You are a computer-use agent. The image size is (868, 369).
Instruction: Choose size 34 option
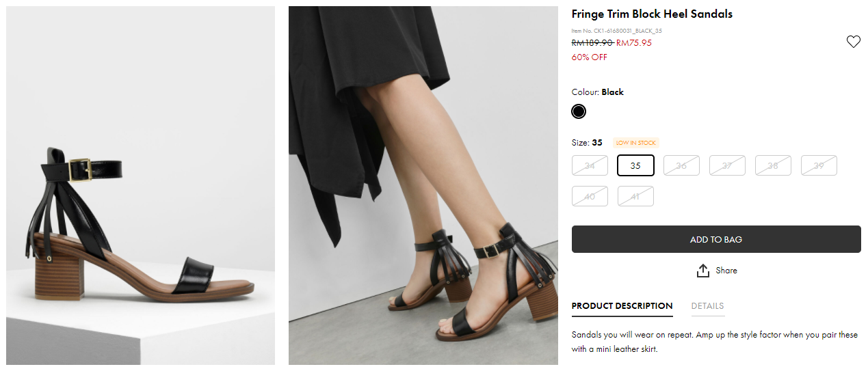coord(590,165)
